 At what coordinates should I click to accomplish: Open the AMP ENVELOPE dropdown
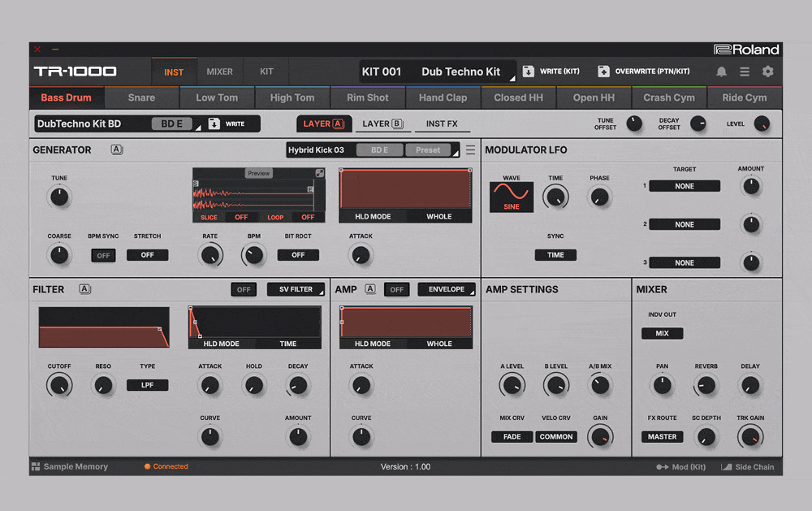[447, 289]
